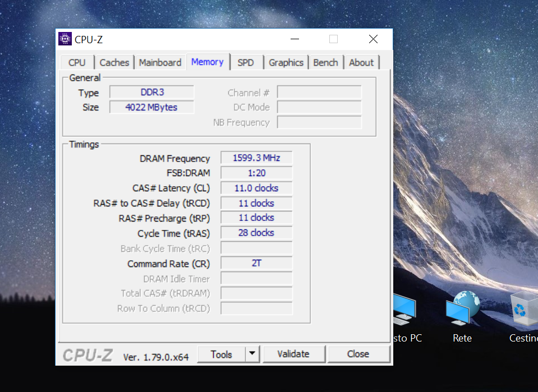The image size is (538, 392).
Task: Click the empty DRAM Idle Timer field
Action: point(256,278)
